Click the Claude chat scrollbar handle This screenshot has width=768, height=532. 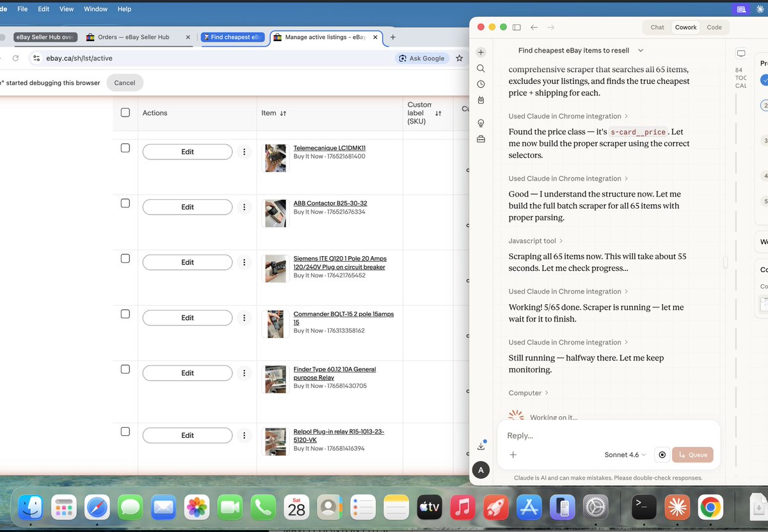click(725, 262)
